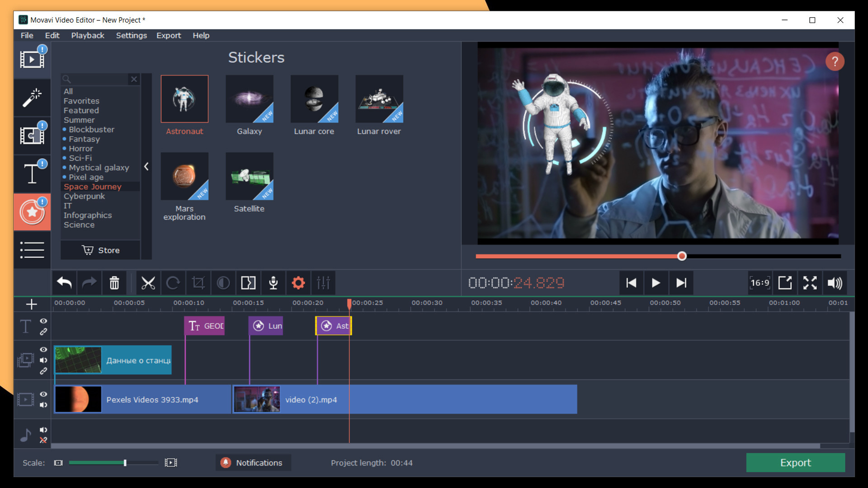The image size is (868, 488).
Task: Mute the overlay video track
Action: click(43, 360)
